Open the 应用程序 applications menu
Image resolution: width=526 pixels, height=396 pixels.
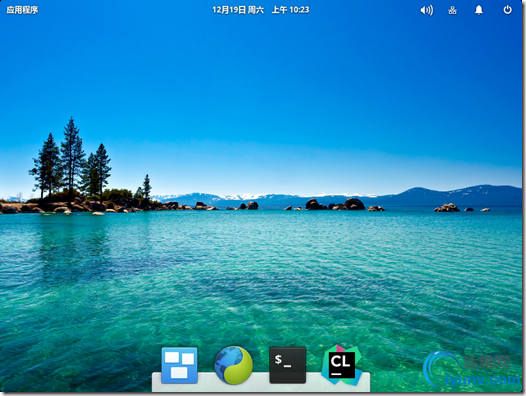pos(22,10)
